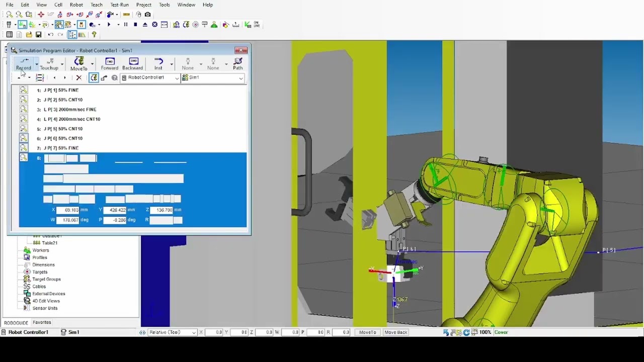Screen dimensions: 644x362
Task: Toggle magnifier icon on line 5
Action: tap(24, 129)
